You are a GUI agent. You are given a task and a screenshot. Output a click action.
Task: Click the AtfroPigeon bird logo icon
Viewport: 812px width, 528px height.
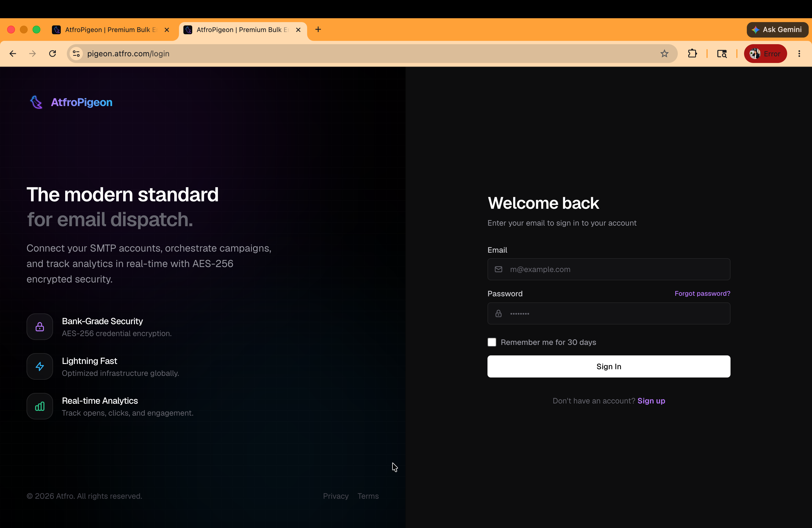(x=36, y=102)
